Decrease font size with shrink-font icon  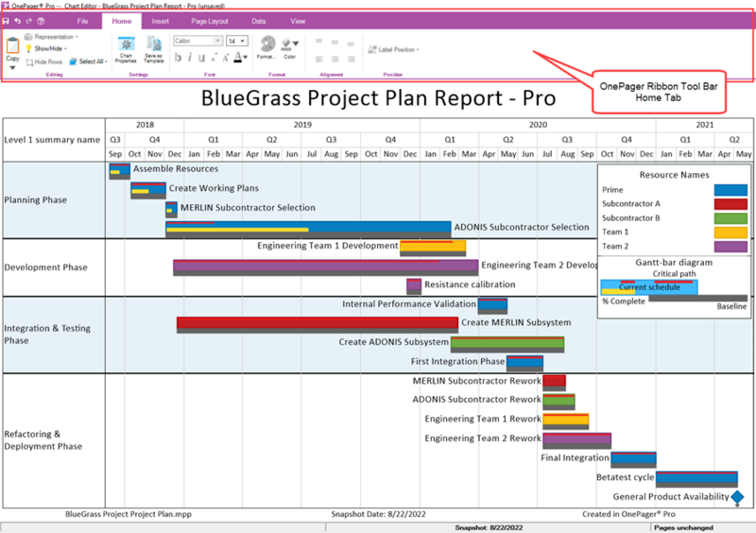click(214, 58)
